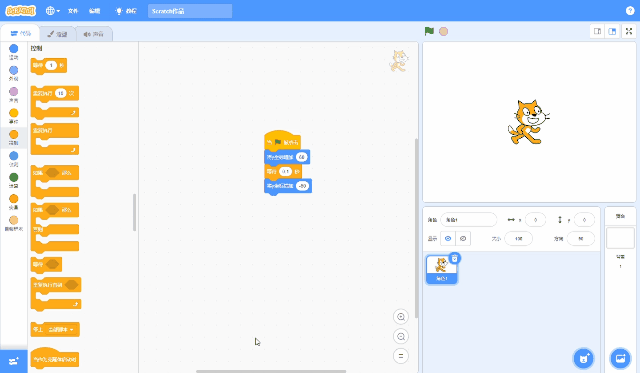The image size is (640, 373).
Task: Click the project title input field
Action: 190,11
